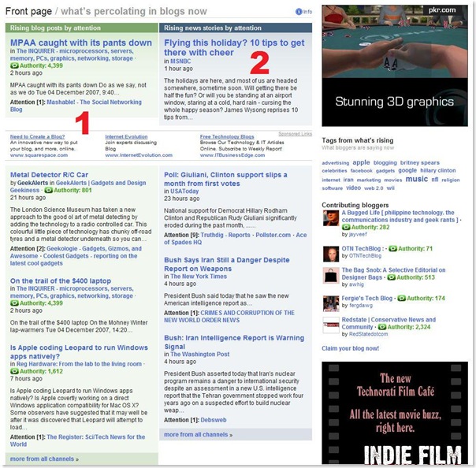Click Authority icon next to 801

coord(48,191)
